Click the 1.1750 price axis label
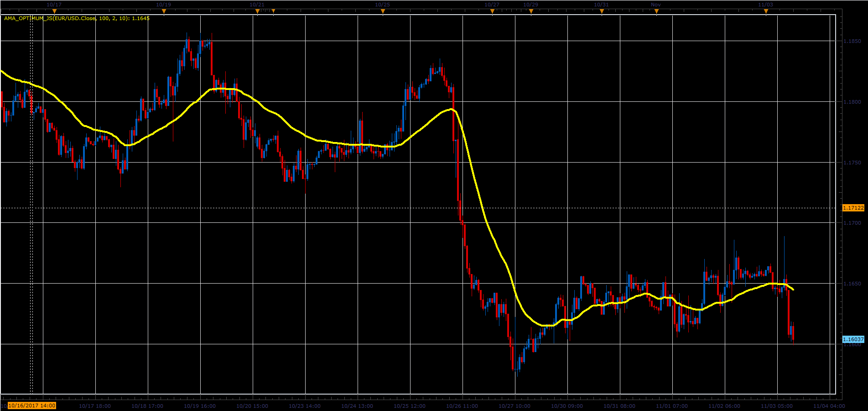Image resolution: width=868 pixels, height=411 pixels. point(852,163)
